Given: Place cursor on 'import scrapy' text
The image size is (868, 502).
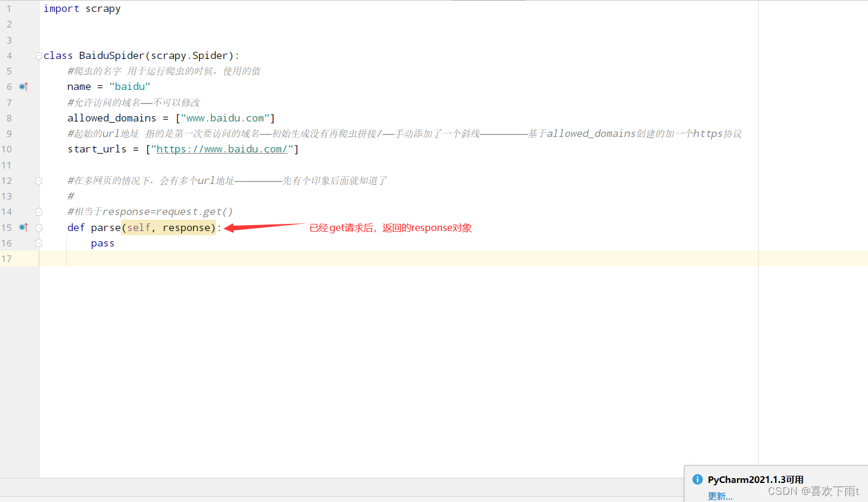Looking at the screenshot, I should coord(82,9).
